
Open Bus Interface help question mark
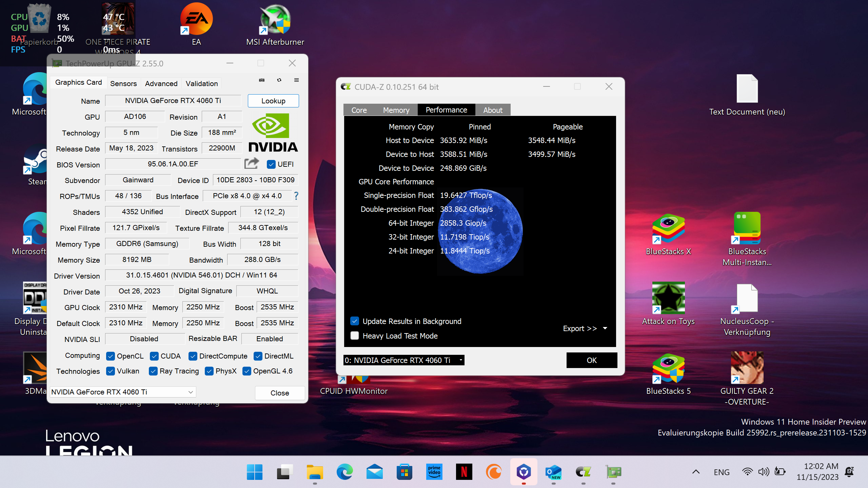296,196
